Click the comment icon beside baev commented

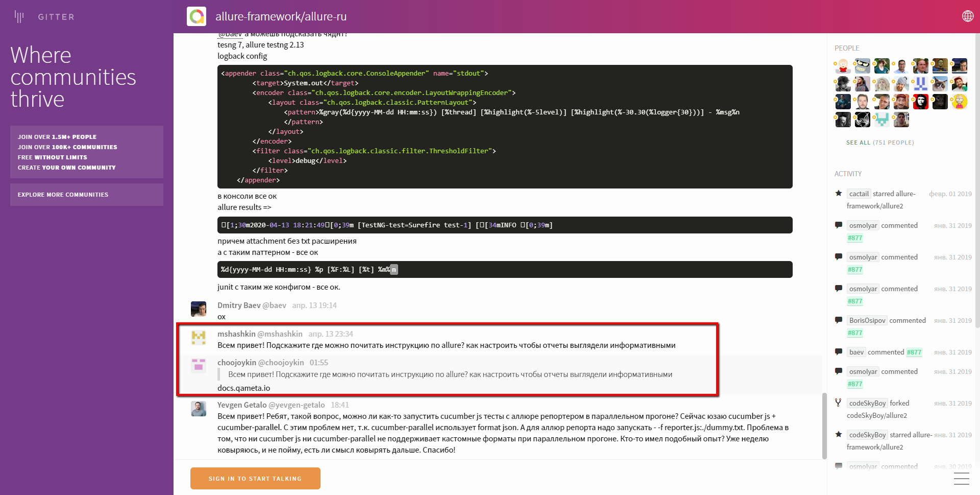[839, 352]
